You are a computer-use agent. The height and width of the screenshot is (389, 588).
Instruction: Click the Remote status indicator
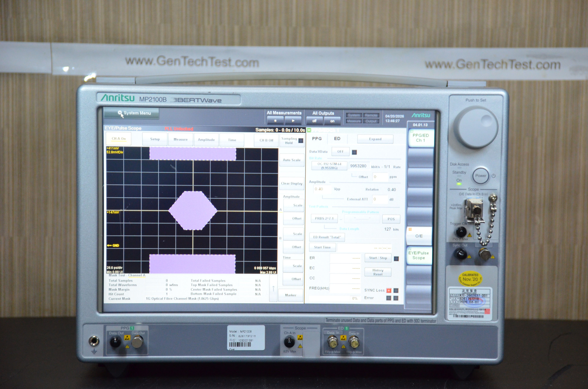click(x=371, y=115)
